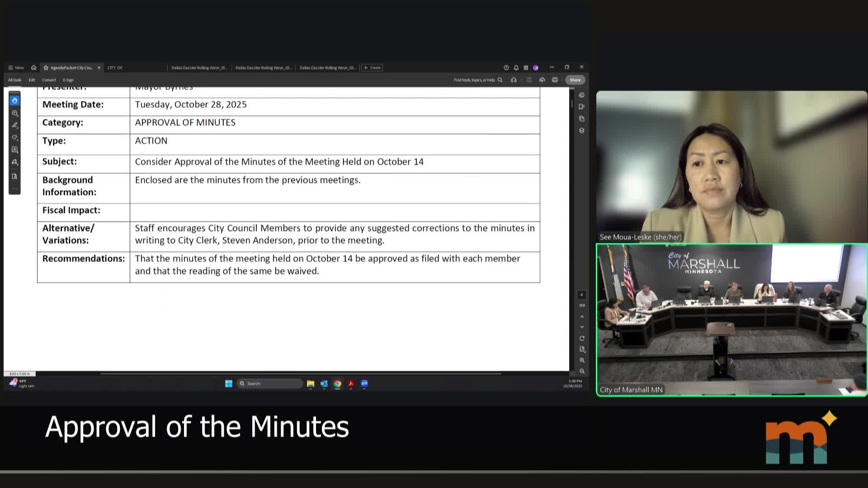The height and width of the screenshot is (488, 868).
Task: Click the cloud upload save icon
Action: pos(542,80)
